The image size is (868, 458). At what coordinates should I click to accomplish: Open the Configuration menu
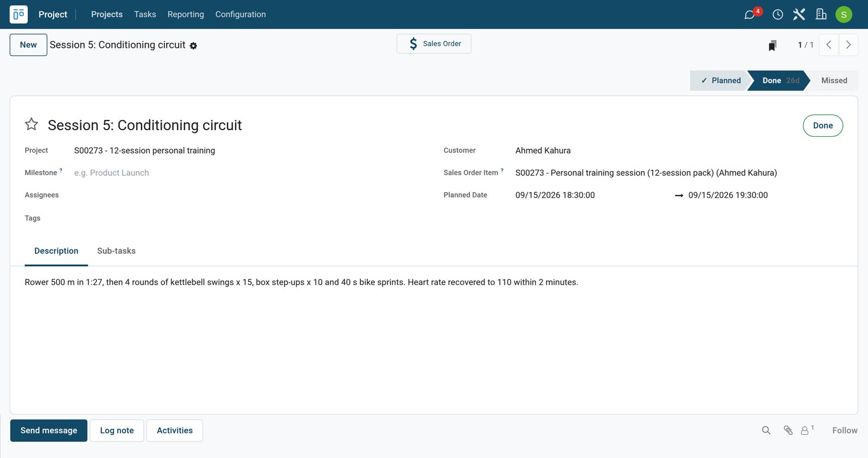click(240, 14)
